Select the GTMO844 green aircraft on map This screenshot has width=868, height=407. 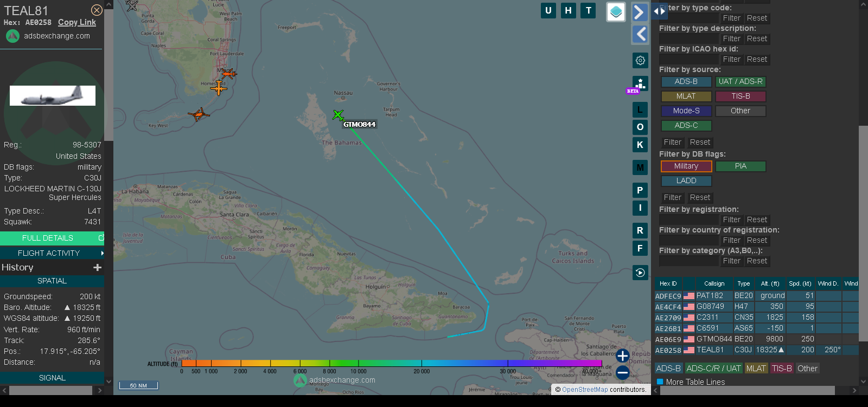click(x=338, y=115)
